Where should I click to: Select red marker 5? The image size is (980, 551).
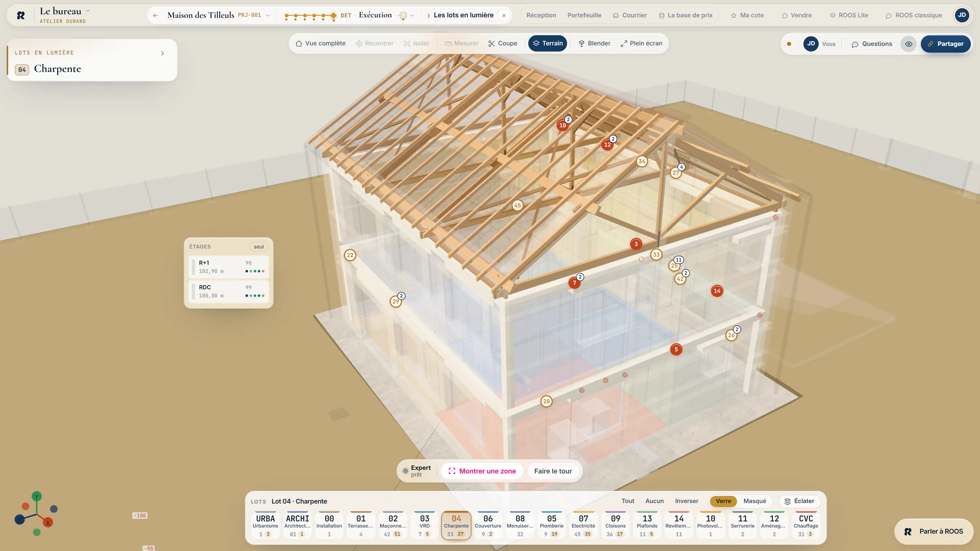point(676,349)
